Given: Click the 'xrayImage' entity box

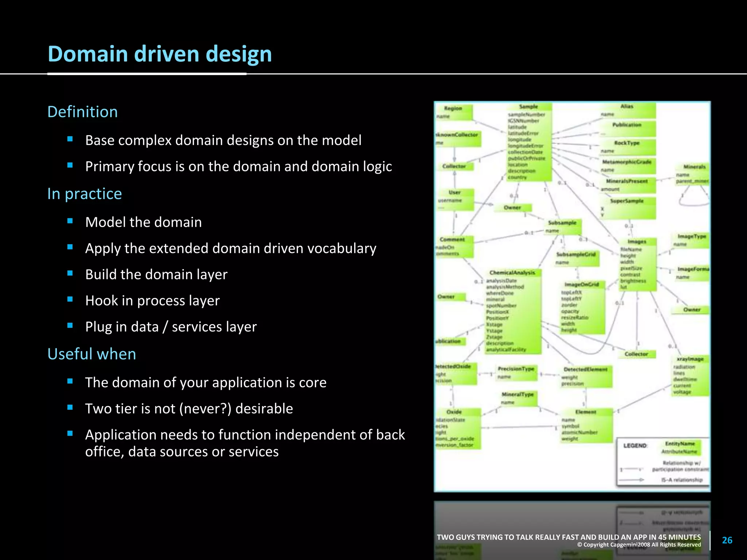Looking at the screenshot, I should pos(690,376).
